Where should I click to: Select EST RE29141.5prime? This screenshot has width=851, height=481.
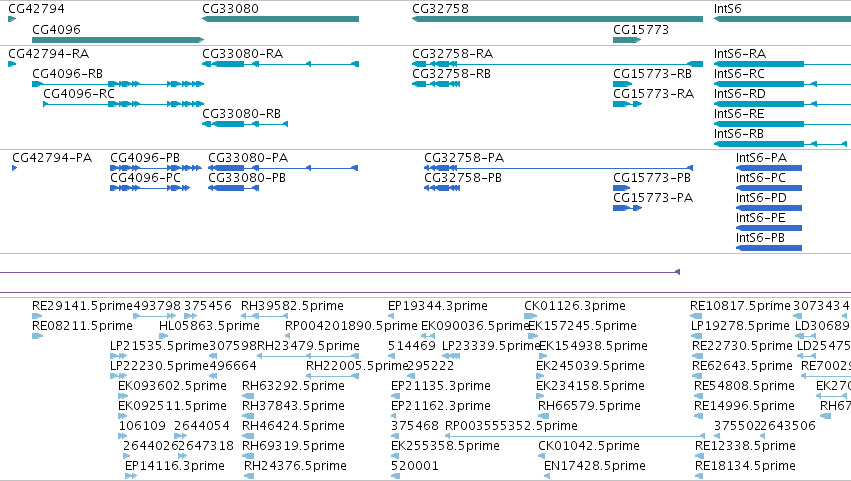coord(82,306)
